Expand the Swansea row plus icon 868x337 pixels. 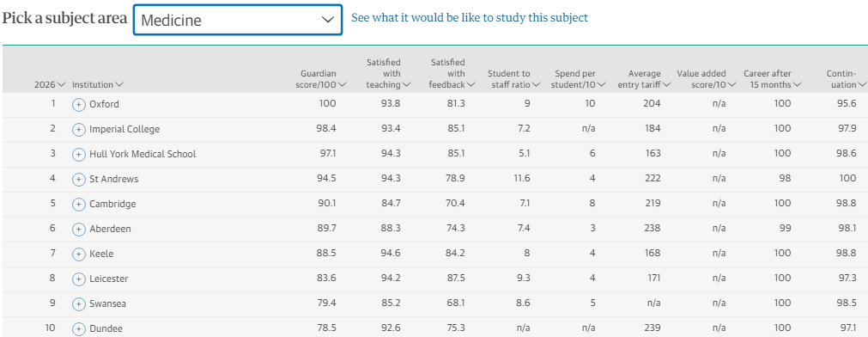pos(79,303)
